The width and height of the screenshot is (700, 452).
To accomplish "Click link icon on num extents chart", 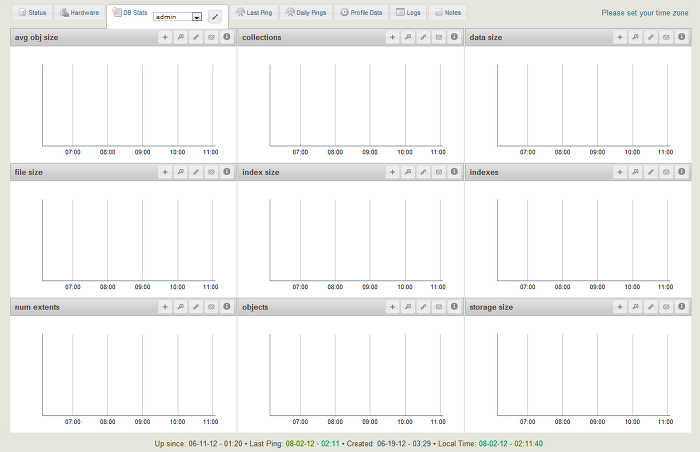I will pos(196,307).
